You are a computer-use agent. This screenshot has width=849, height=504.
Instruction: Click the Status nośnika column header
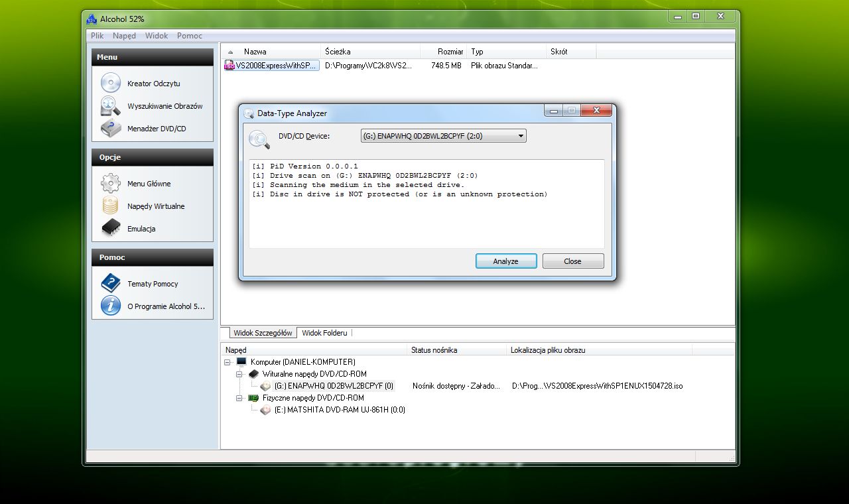(x=456, y=350)
